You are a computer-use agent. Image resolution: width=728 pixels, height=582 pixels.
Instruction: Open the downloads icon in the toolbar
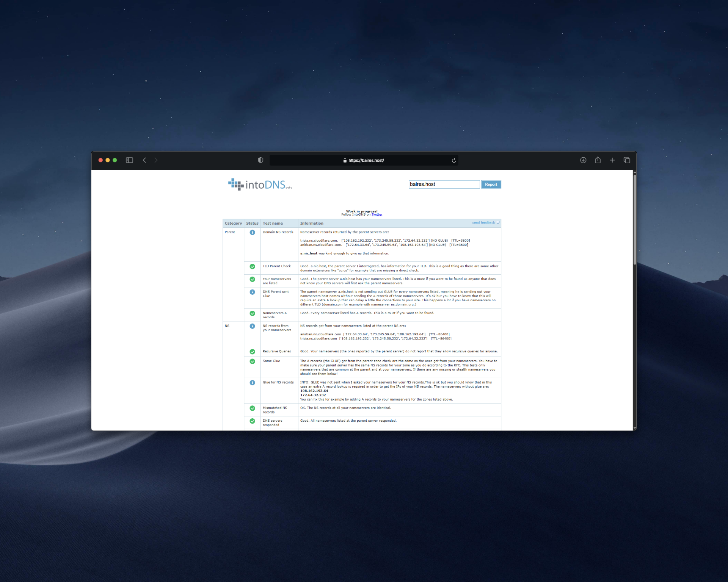pos(583,160)
